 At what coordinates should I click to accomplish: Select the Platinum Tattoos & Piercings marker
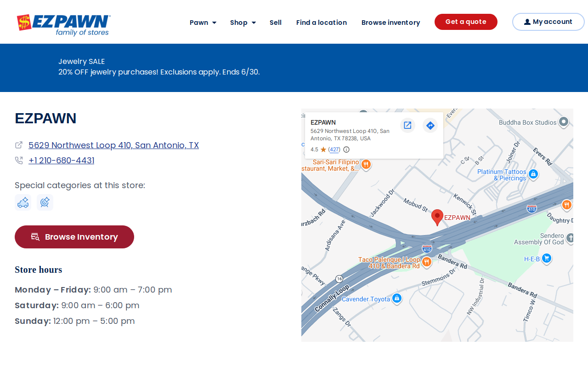click(x=533, y=174)
